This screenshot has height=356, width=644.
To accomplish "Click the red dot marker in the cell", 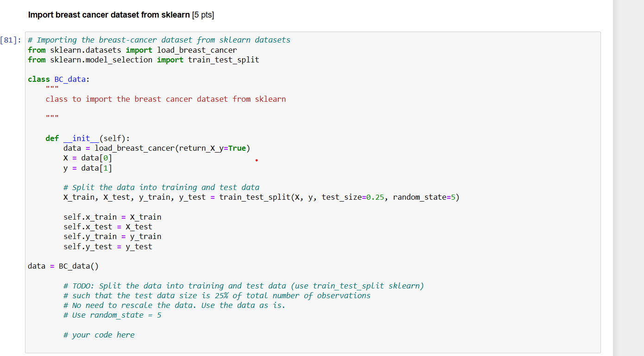I will [256, 161].
